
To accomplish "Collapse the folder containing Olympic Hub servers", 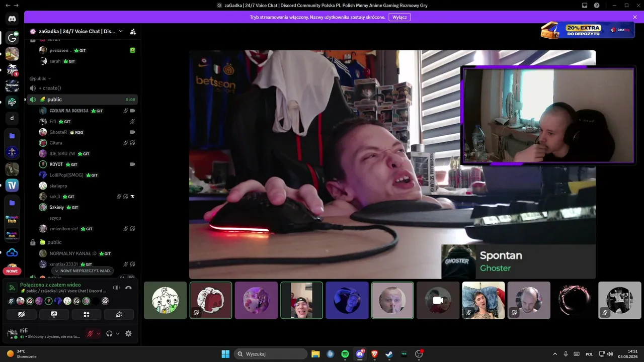I will [12, 203].
